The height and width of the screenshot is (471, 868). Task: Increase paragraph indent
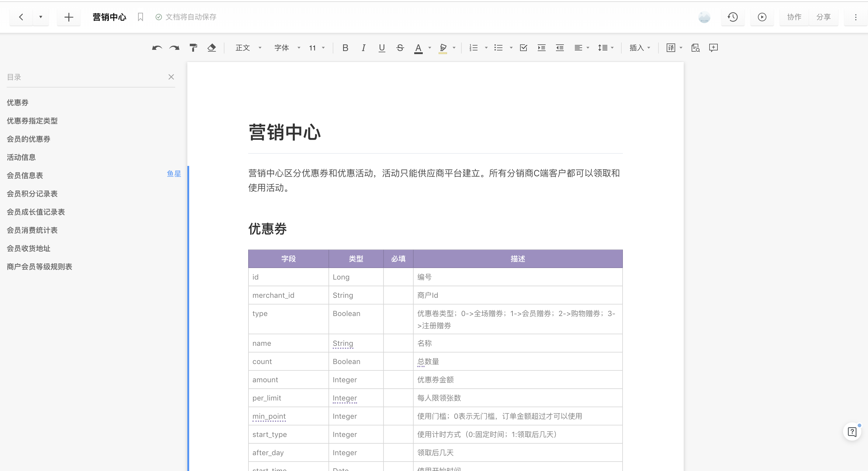click(x=541, y=48)
